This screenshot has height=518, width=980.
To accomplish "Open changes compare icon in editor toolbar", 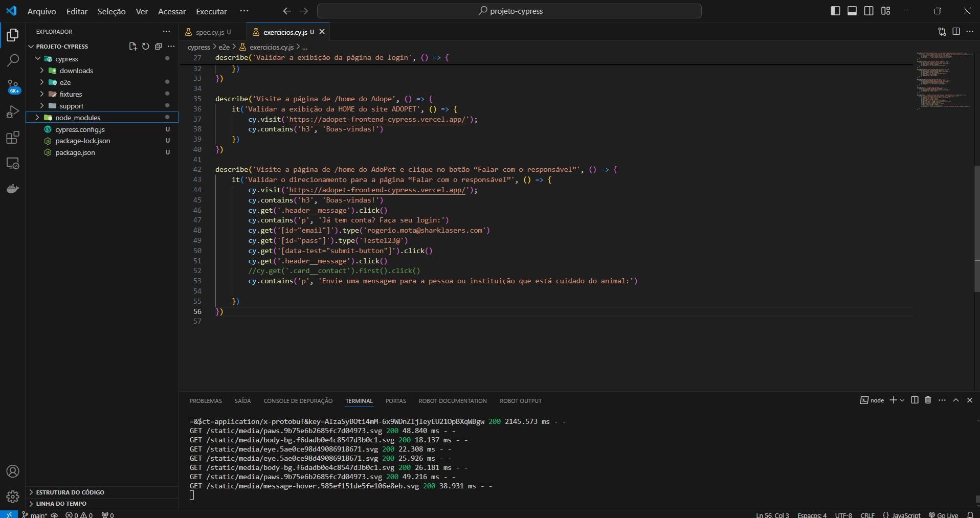I will [x=942, y=32].
